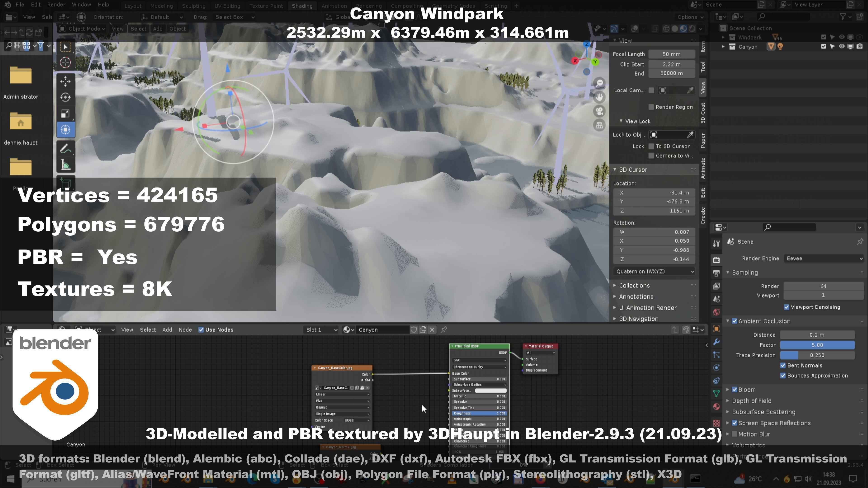Click Canyon collection name in outliner

[x=748, y=47]
